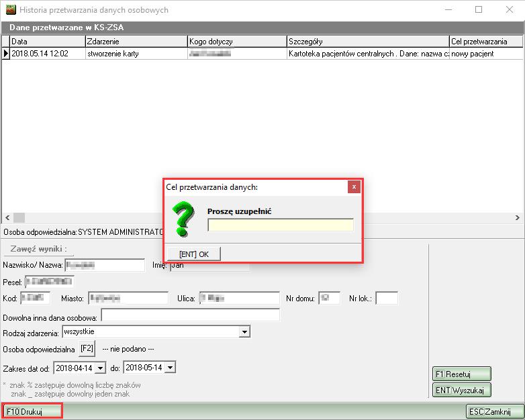Click the Nr domu input field
Viewport: 525px width, 420px height.
point(330,298)
